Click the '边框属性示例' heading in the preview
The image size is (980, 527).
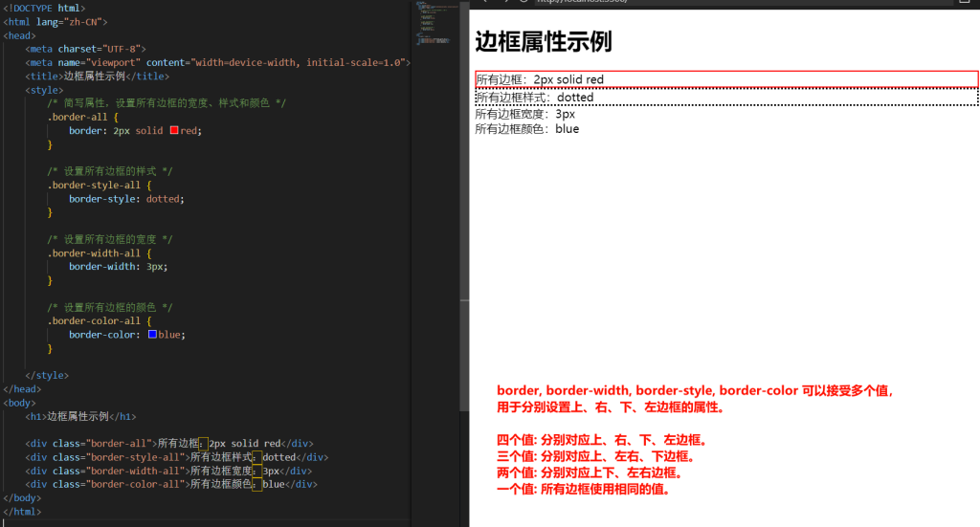pos(544,41)
